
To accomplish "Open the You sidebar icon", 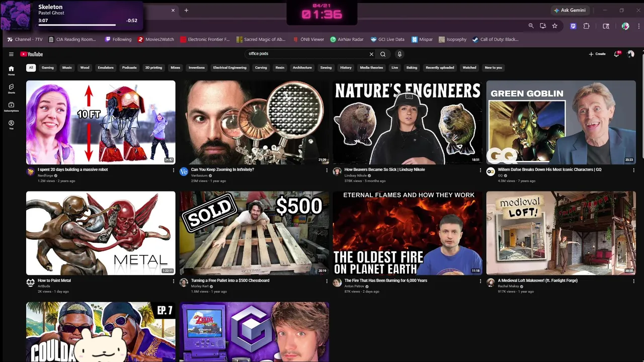I will click(x=11, y=125).
